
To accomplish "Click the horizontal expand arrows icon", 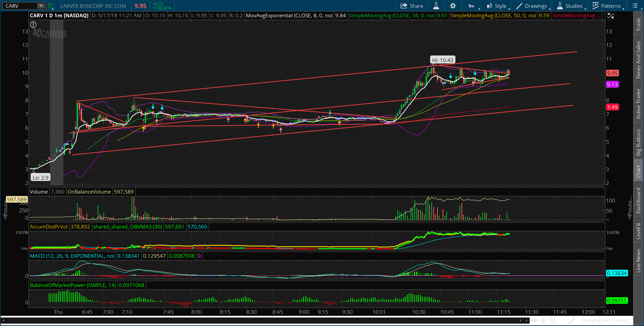I will point(534,320).
